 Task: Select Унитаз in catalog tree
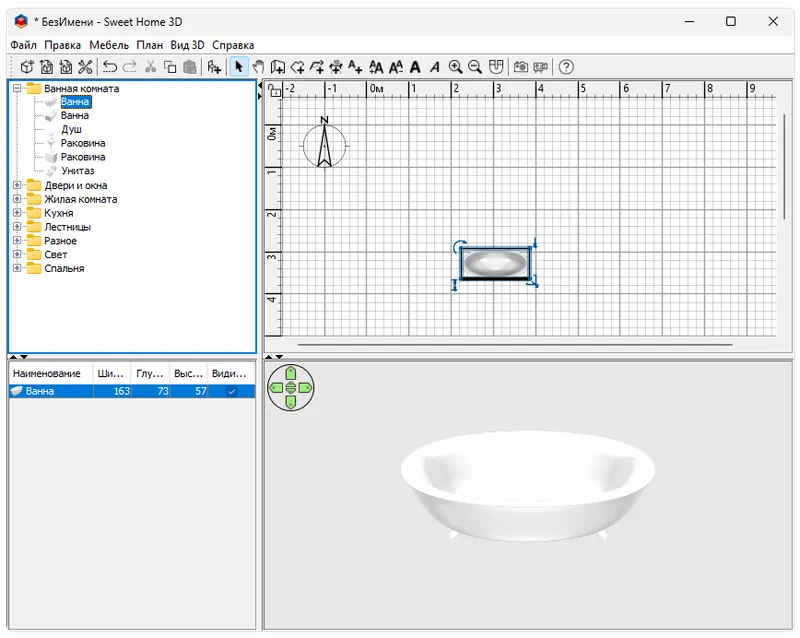pyautogui.click(x=78, y=170)
